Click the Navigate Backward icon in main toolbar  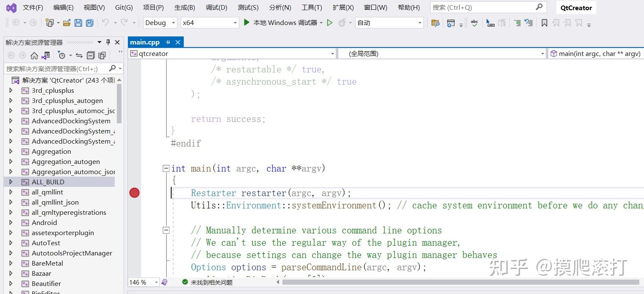[16, 23]
